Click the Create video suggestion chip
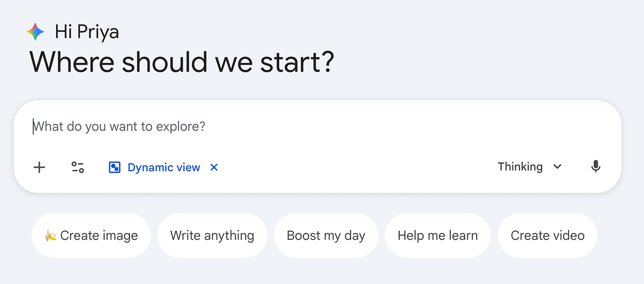The width and height of the screenshot is (644, 284). pos(547,235)
